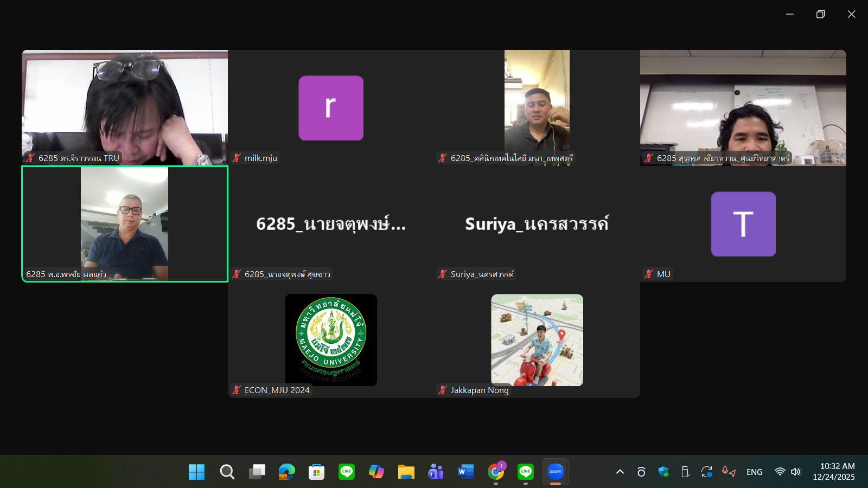The image size is (868, 488).
Task: Open the ENG input language switcher
Action: [754, 472]
